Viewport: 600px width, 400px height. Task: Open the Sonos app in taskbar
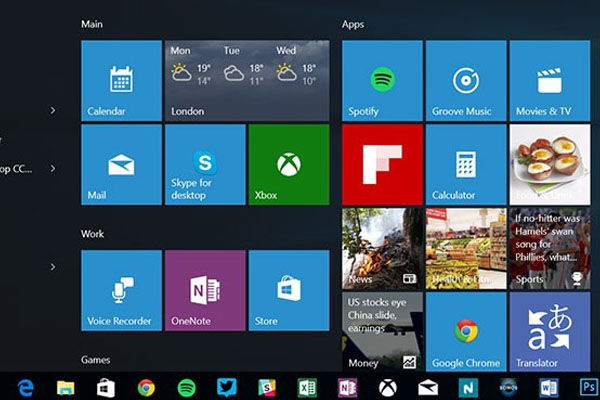pyautogui.click(x=508, y=388)
